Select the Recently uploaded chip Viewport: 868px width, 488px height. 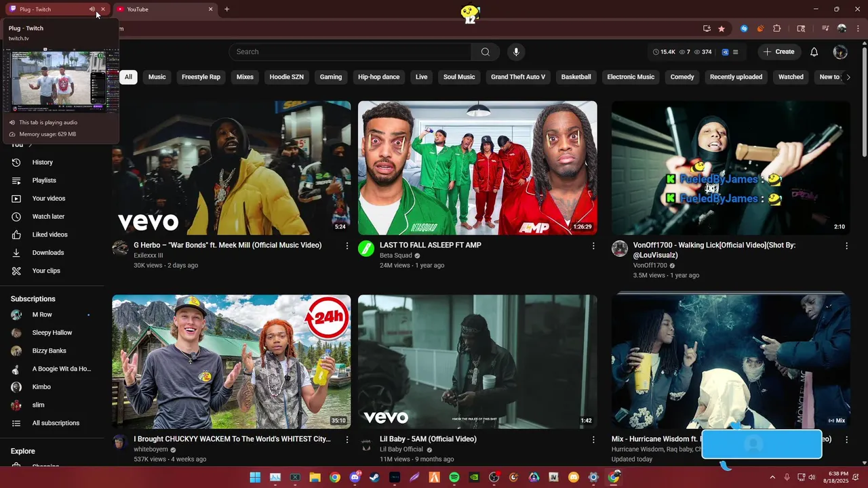(x=736, y=77)
